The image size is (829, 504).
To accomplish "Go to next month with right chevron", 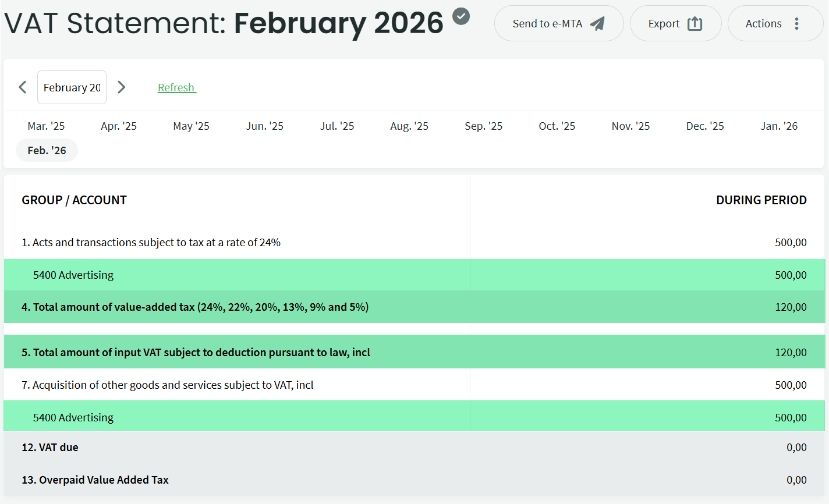I will [x=121, y=87].
